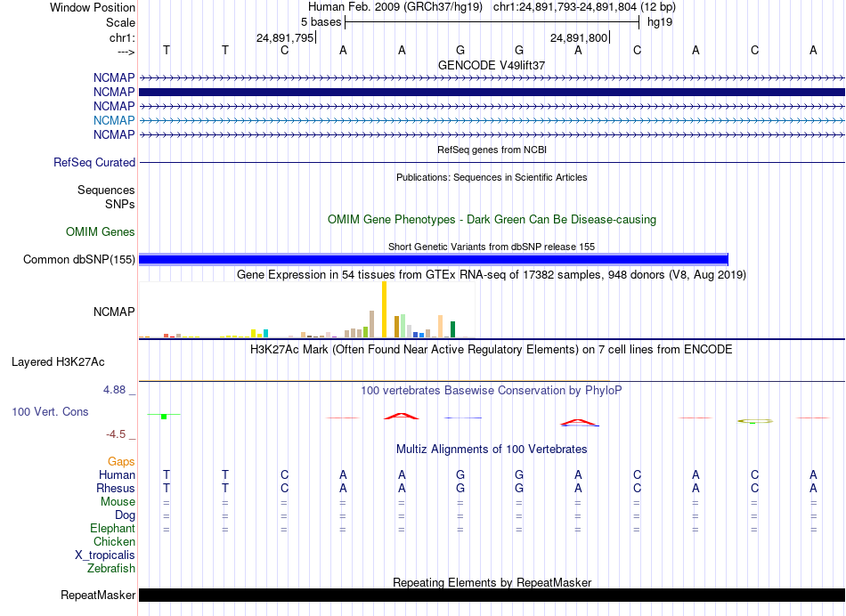
Task: Click the light-blue NCMAP intron arrow line
Action: pyautogui.click(x=492, y=120)
